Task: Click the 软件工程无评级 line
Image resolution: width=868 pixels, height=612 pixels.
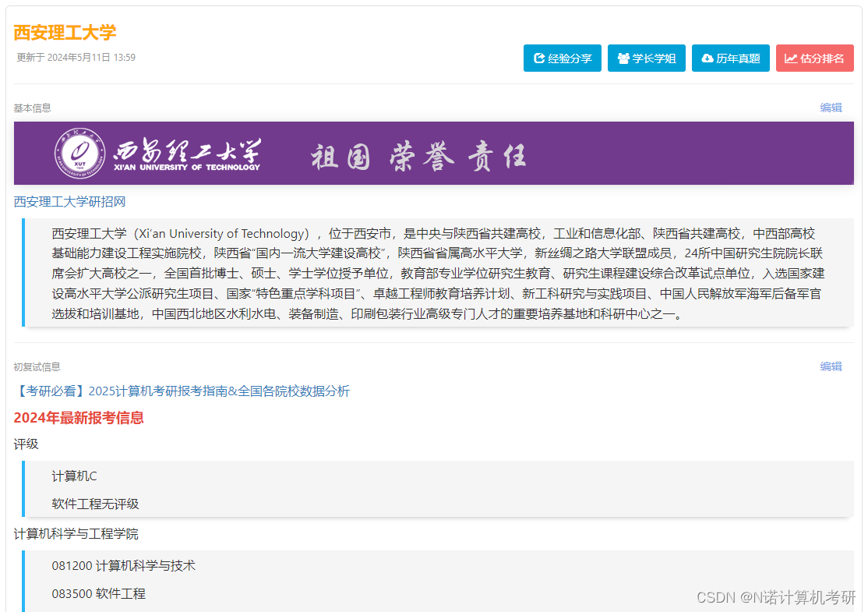Action: [95, 504]
